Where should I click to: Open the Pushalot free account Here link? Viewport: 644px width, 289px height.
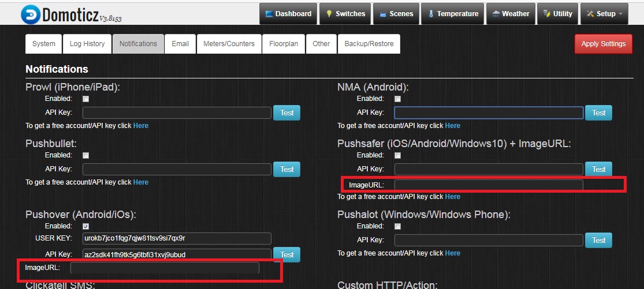click(x=453, y=253)
